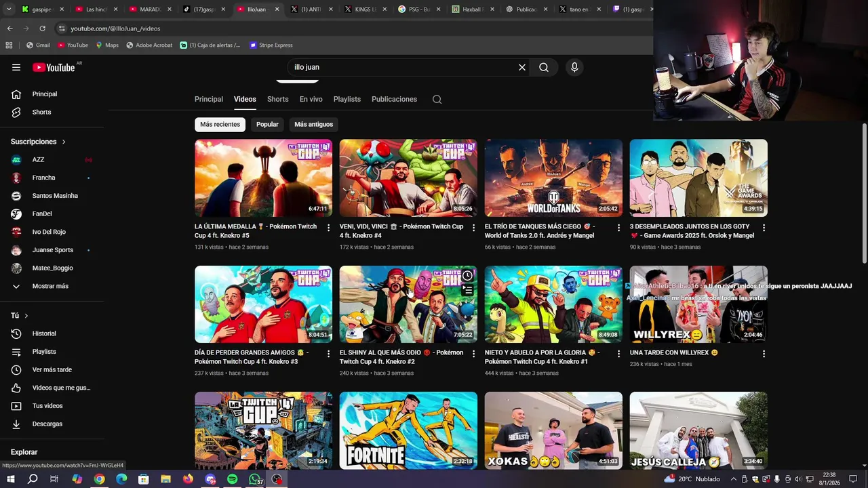868x488 pixels.
Task: Open the YouTube hamburger guide menu
Action: (16, 67)
